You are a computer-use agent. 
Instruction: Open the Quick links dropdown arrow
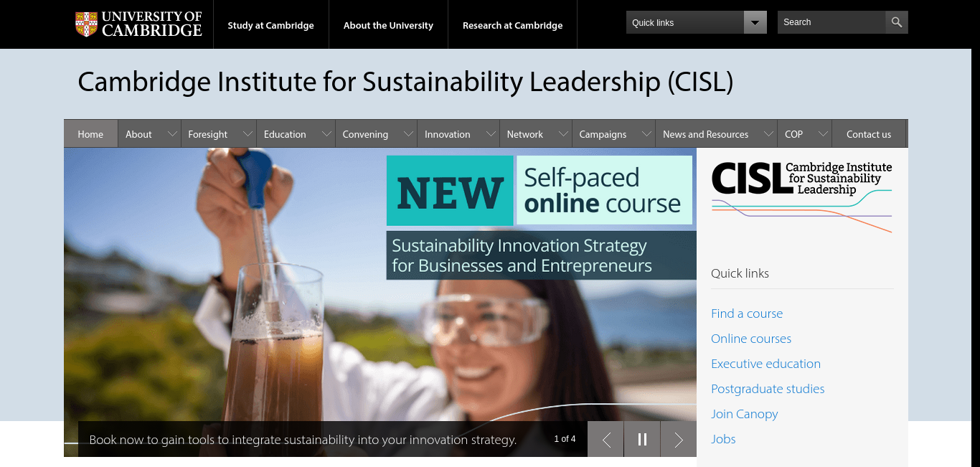(x=755, y=22)
